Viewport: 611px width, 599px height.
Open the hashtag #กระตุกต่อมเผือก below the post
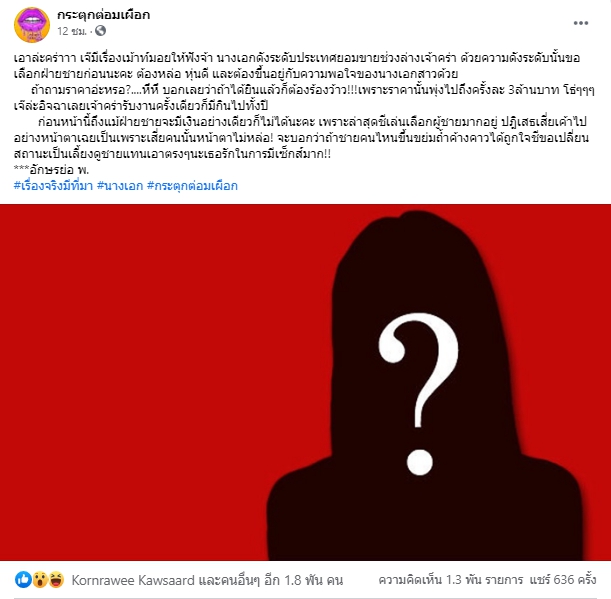click(x=192, y=186)
